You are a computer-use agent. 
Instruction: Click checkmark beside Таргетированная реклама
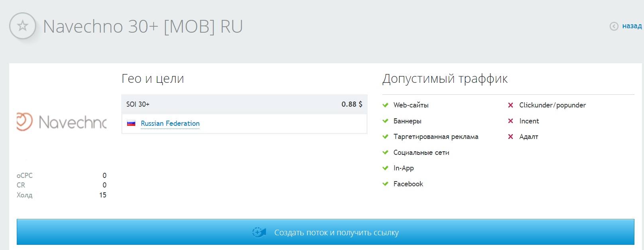385,137
